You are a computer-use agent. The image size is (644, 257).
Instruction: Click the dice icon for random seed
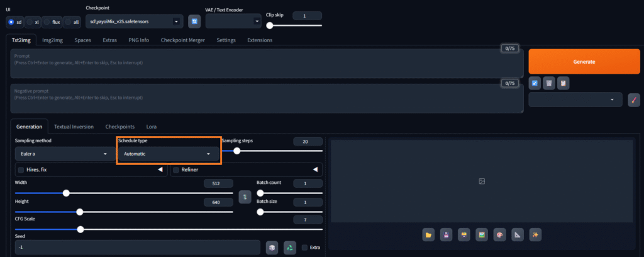tap(272, 248)
